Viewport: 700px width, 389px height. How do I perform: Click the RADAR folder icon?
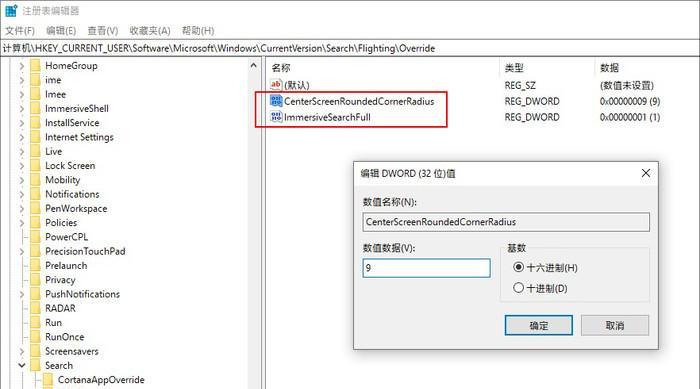click(36, 309)
